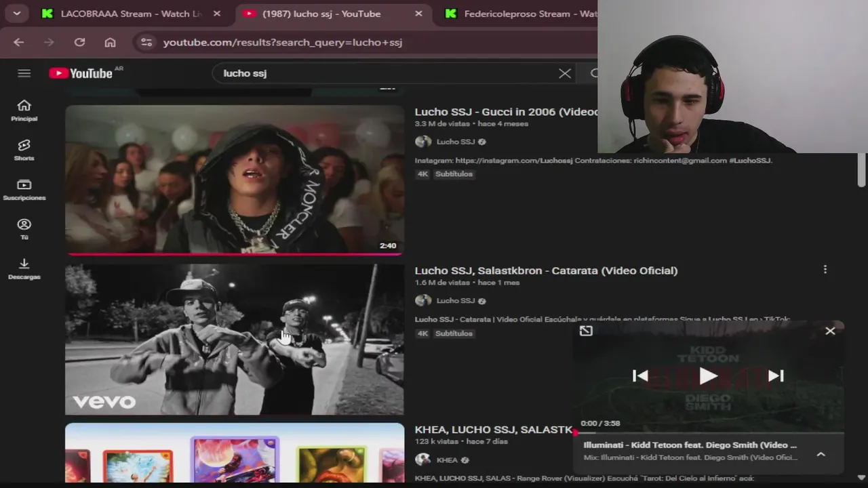Open Catarata video thumbnail

pos(235,339)
